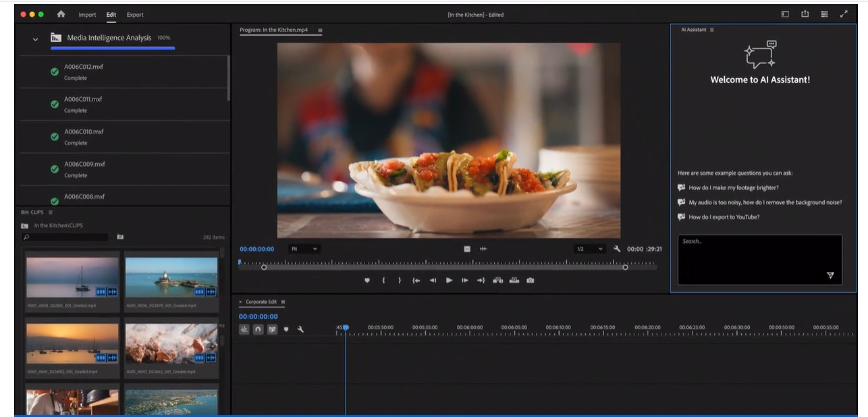Open the Export tab
Image resolution: width=868 pixels, height=417 pixels.
point(135,15)
